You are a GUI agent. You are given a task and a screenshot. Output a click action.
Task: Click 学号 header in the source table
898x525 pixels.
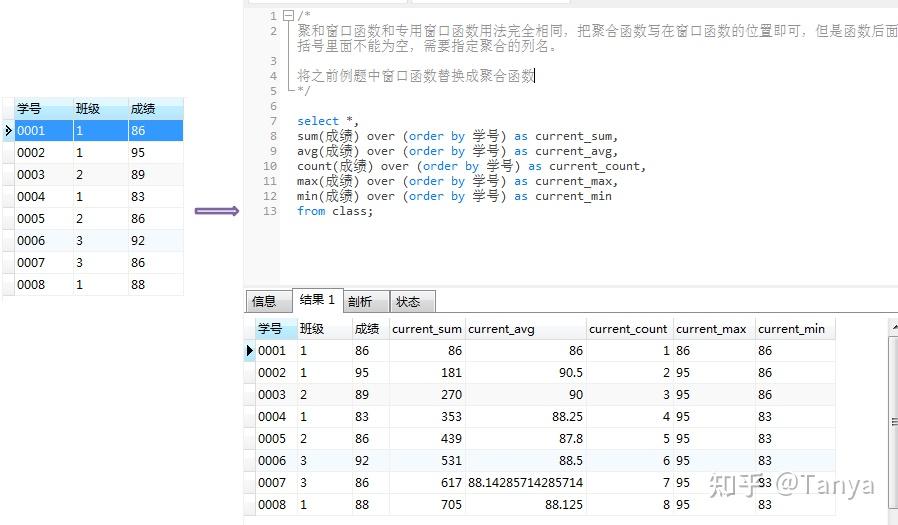(x=43, y=109)
